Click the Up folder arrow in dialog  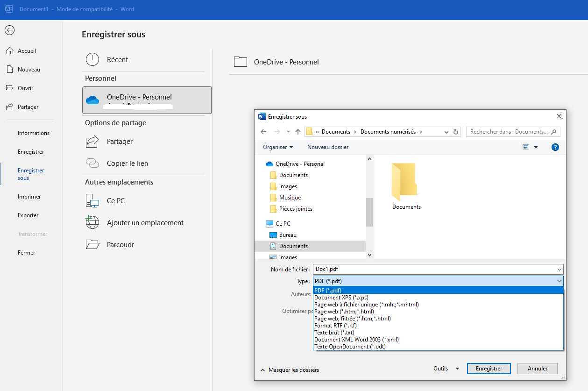pyautogui.click(x=298, y=132)
